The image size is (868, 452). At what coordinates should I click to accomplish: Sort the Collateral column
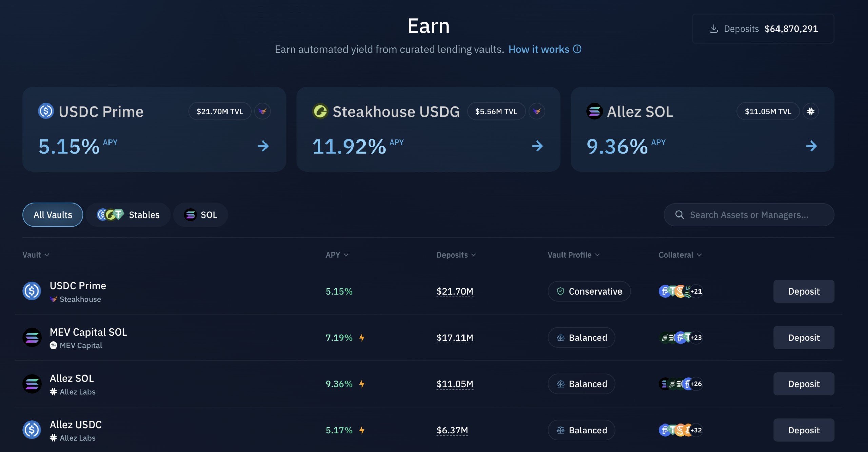pyautogui.click(x=680, y=255)
